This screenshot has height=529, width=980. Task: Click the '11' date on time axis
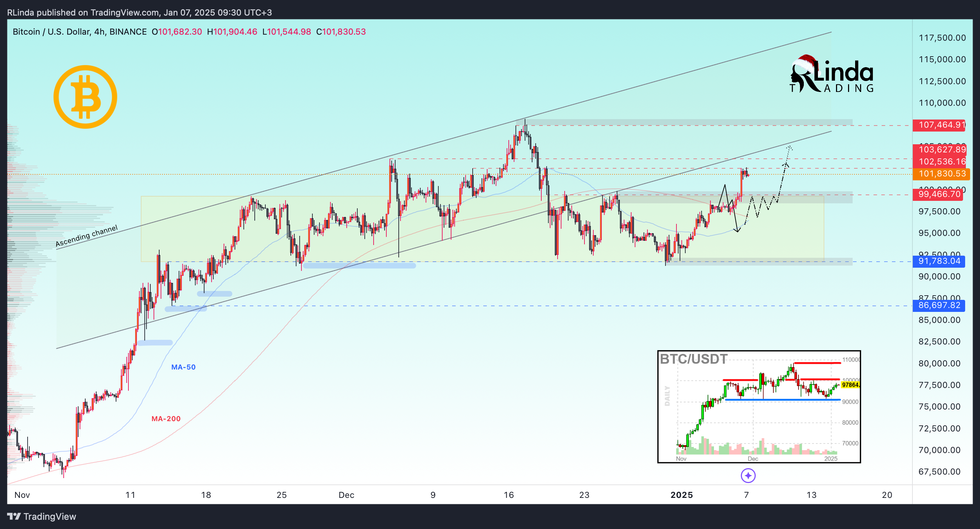tap(131, 495)
